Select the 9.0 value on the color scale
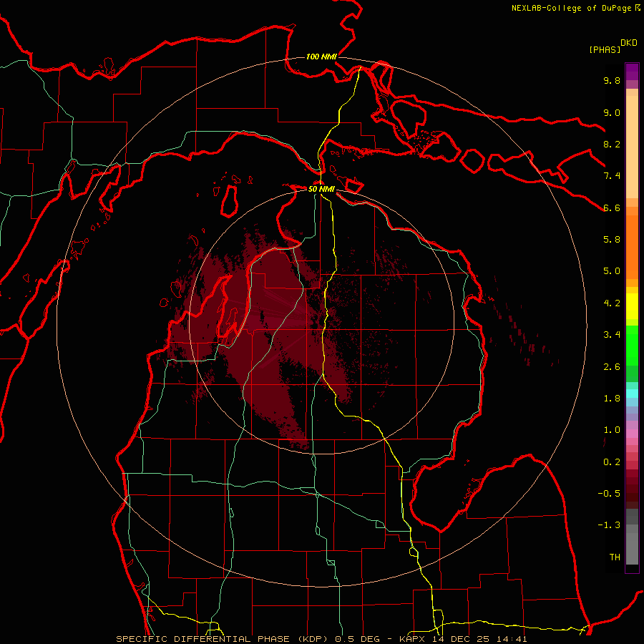 point(612,112)
